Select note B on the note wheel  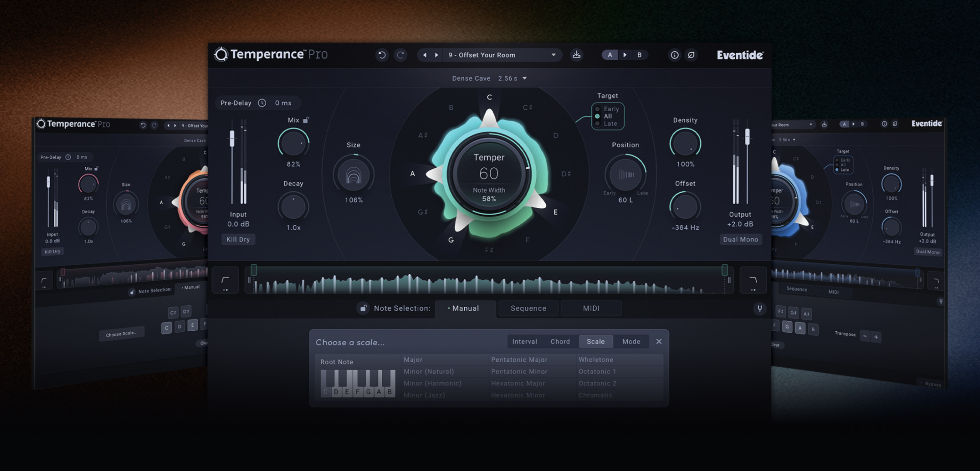click(x=451, y=108)
